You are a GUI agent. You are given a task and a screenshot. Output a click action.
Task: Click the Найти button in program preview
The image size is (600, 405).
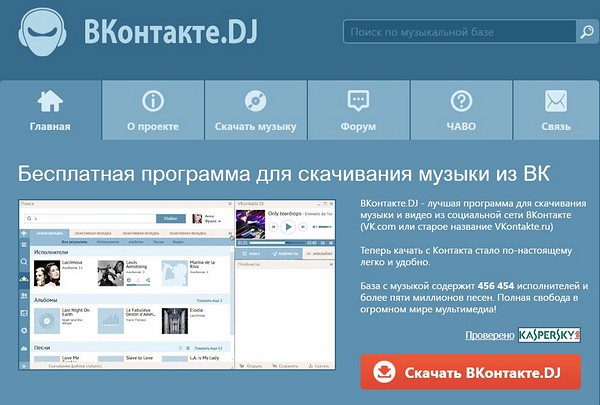pos(171,218)
